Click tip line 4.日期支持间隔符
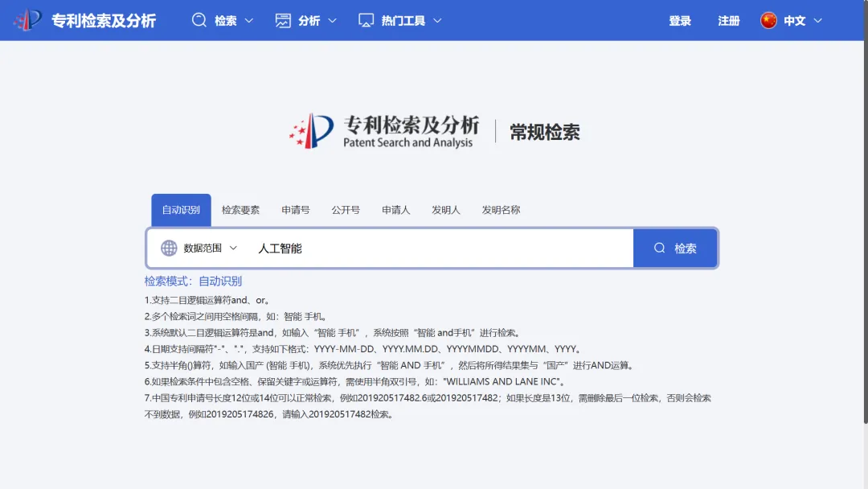Screen dimensions: 868x489 pyautogui.click(x=364, y=349)
